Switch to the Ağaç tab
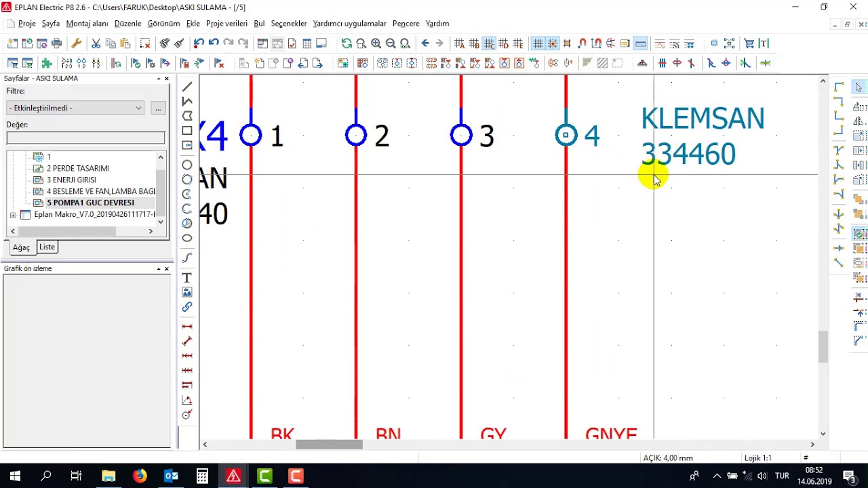This screenshot has height=488, width=868. click(21, 247)
